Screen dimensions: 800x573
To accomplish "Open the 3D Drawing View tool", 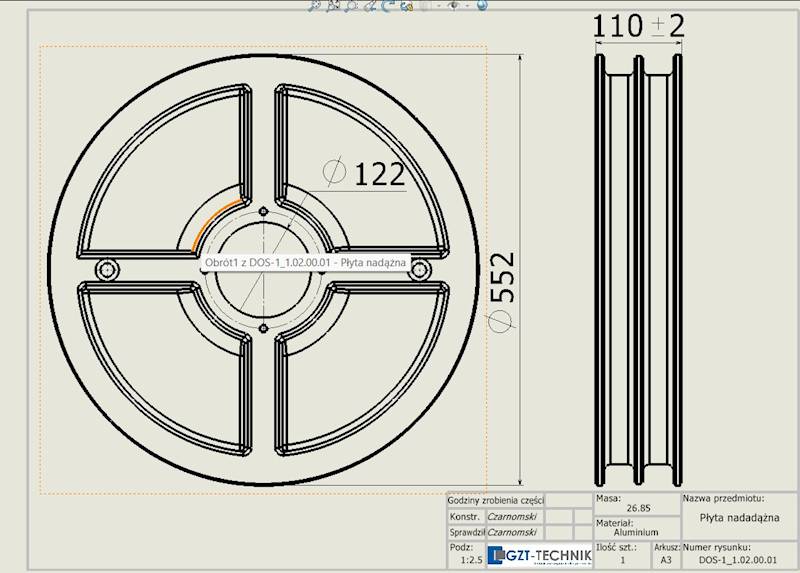I will pos(406,6).
